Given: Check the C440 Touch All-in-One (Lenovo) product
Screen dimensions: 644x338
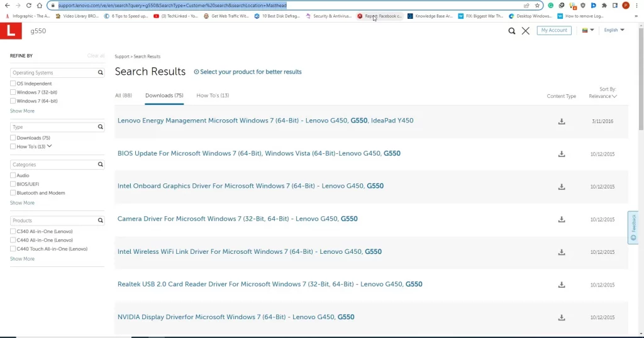Looking at the screenshot, I should coord(13,249).
